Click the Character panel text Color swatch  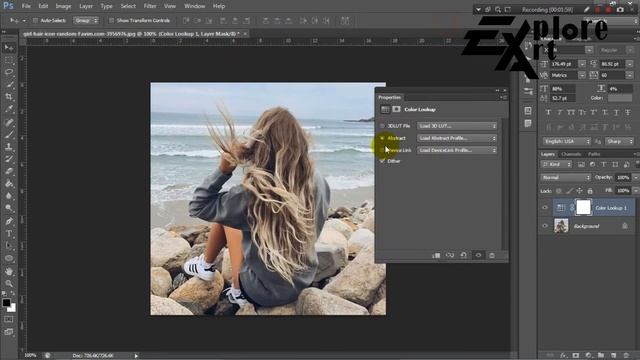(x=620, y=98)
